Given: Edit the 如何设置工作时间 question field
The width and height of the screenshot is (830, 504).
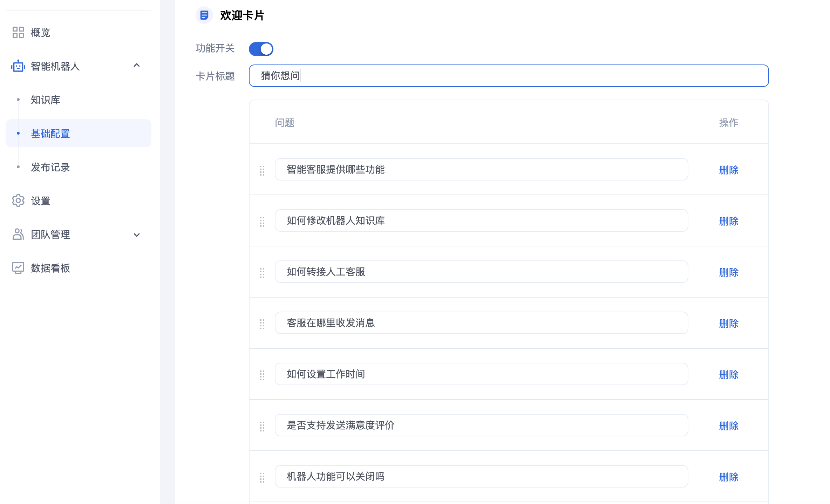Looking at the screenshot, I should [x=481, y=374].
